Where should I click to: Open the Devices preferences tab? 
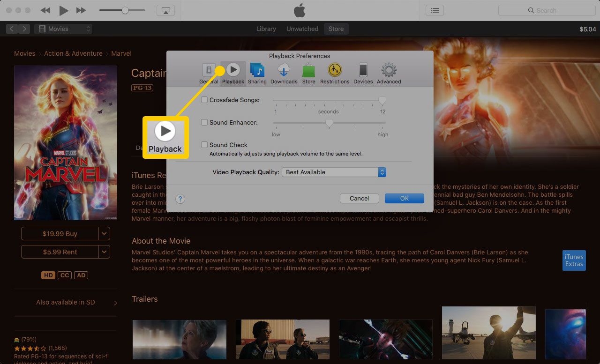(363, 74)
